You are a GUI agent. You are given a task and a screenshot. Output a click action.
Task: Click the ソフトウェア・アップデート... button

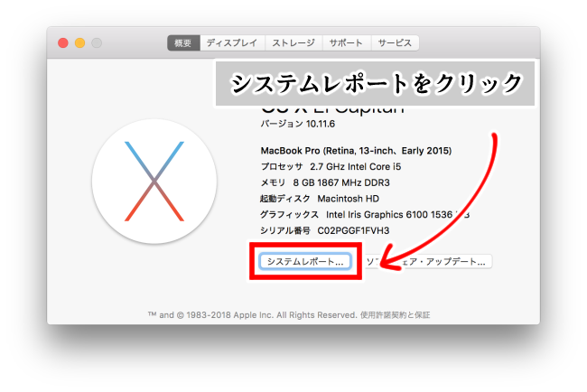pyautogui.click(x=427, y=261)
